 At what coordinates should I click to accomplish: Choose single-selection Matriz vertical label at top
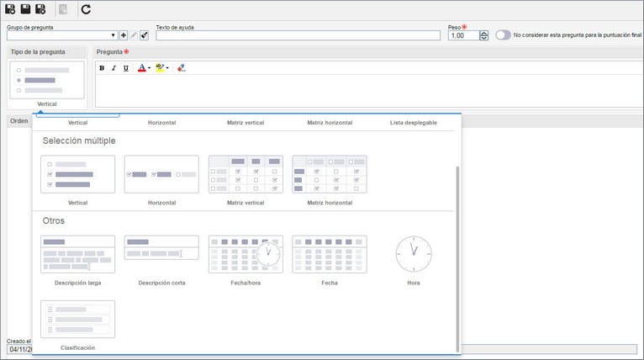(245, 123)
